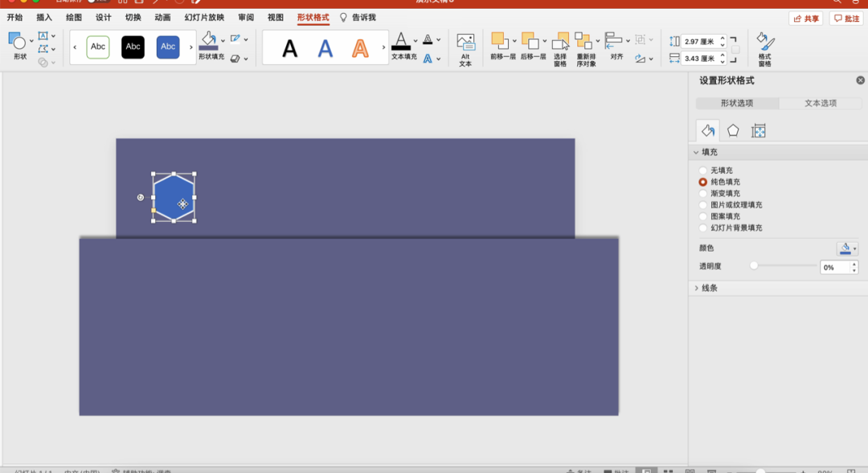Select the 渐变填充 radio option

703,193
